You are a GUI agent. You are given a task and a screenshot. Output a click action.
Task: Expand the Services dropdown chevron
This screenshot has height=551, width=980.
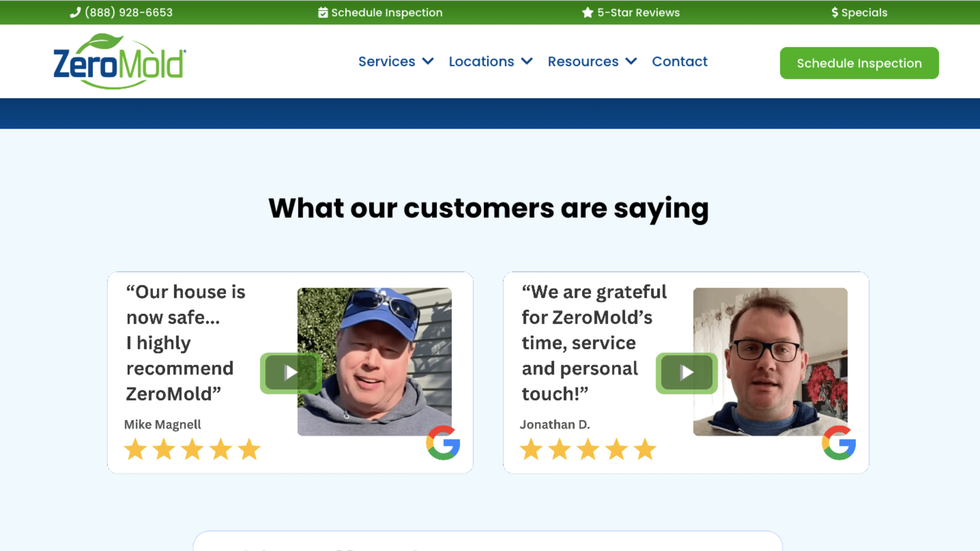tap(428, 61)
